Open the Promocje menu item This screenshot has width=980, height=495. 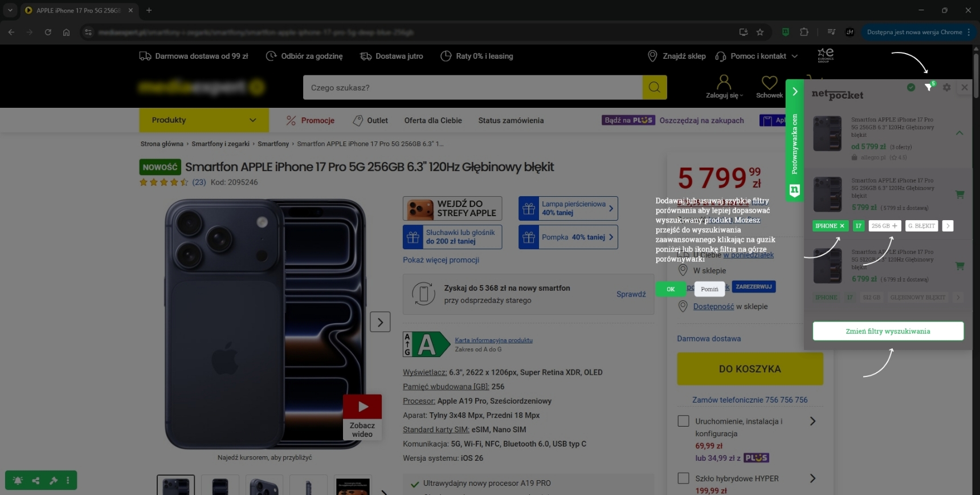pyautogui.click(x=311, y=120)
